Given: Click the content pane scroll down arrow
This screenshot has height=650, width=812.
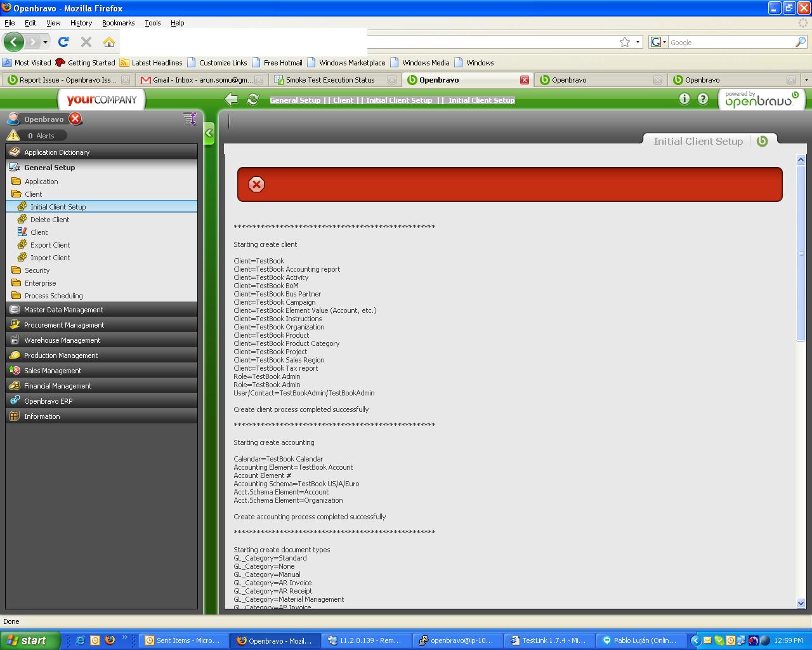Looking at the screenshot, I should point(801,604).
